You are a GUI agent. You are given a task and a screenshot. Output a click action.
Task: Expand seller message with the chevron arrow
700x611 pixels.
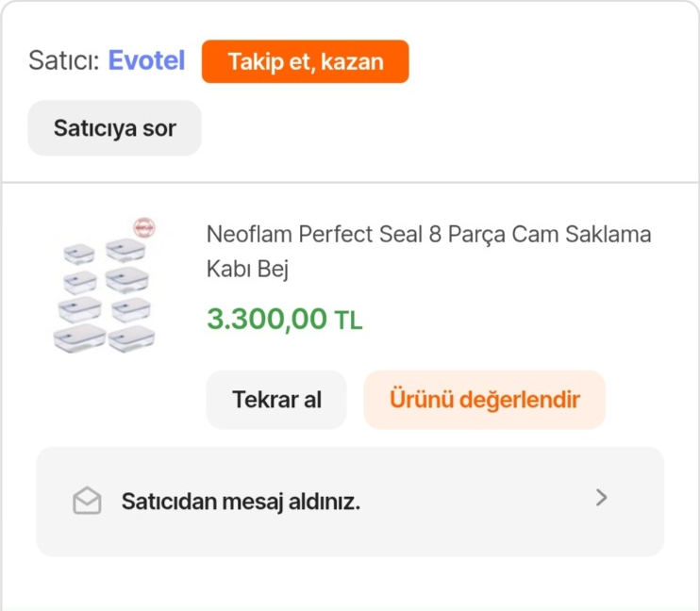[602, 498]
